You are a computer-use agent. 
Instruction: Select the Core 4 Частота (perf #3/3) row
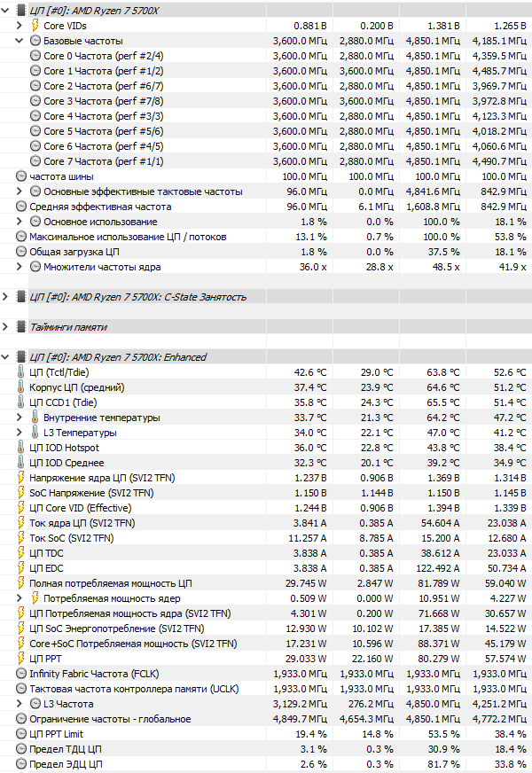(266, 116)
